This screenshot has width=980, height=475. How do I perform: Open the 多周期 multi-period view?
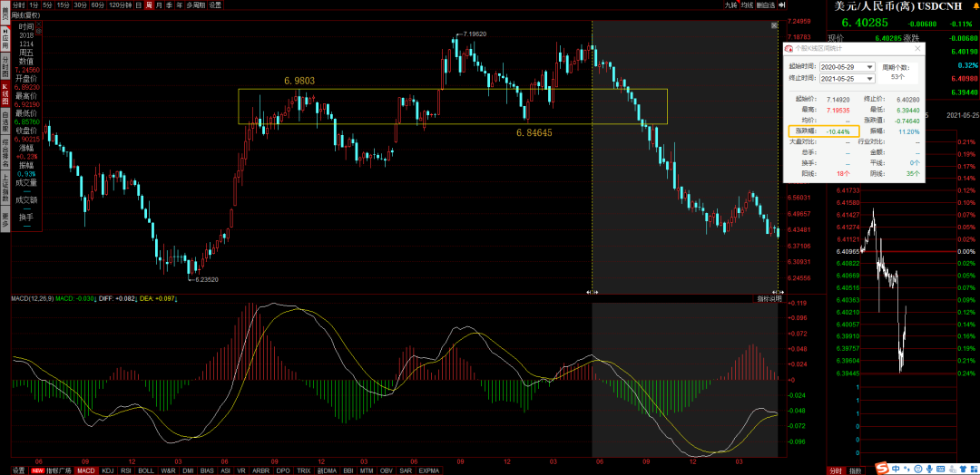click(196, 5)
